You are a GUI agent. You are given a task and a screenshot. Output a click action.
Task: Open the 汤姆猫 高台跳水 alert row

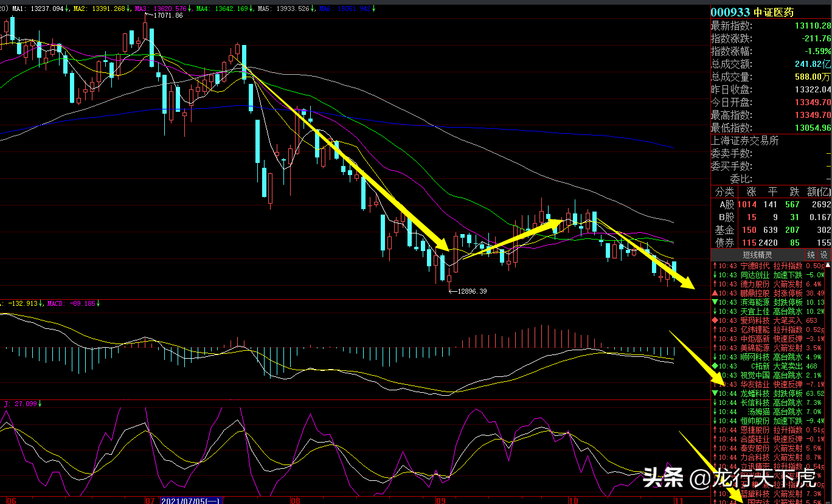(x=768, y=412)
